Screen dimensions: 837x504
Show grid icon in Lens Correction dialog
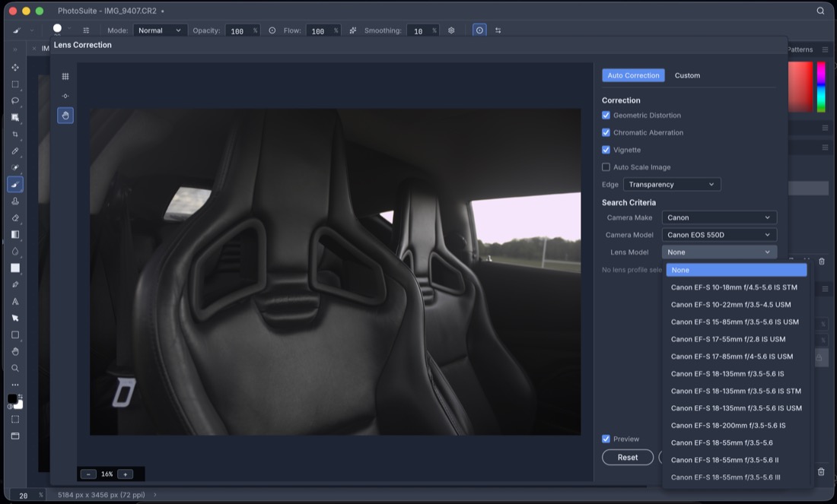click(65, 76)
